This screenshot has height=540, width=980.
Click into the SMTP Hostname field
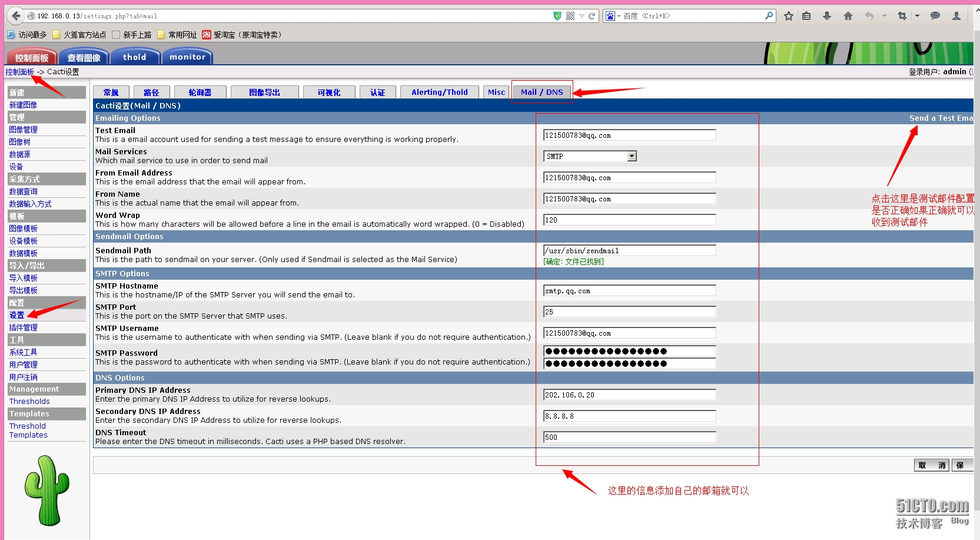629,290
